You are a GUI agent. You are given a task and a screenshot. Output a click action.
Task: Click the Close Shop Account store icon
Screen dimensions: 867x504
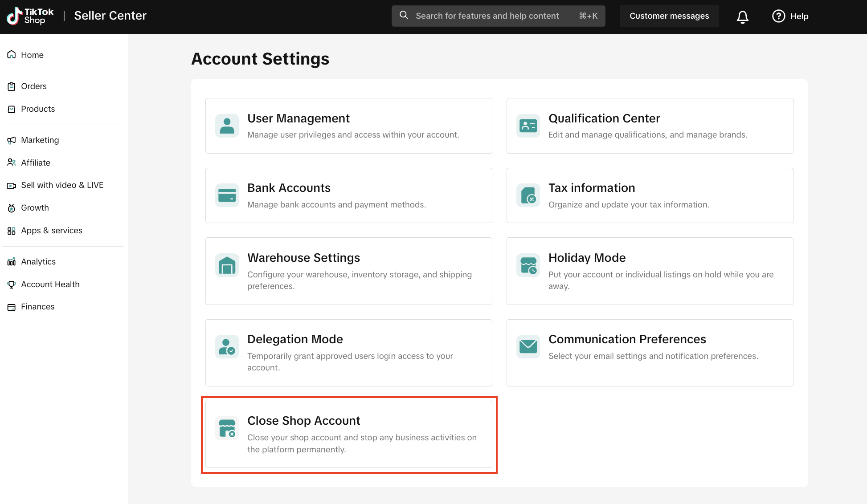[x=227, y=428]
